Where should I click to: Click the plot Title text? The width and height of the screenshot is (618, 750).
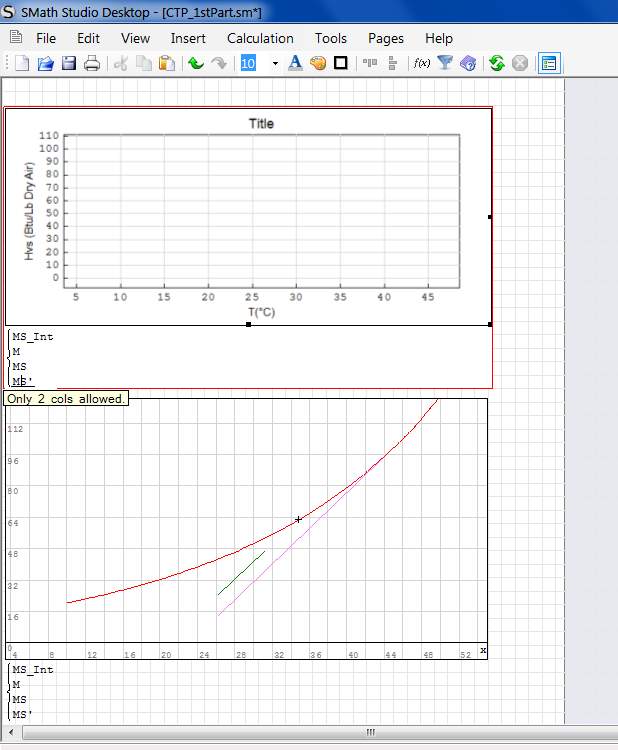(x=261, y=124)
